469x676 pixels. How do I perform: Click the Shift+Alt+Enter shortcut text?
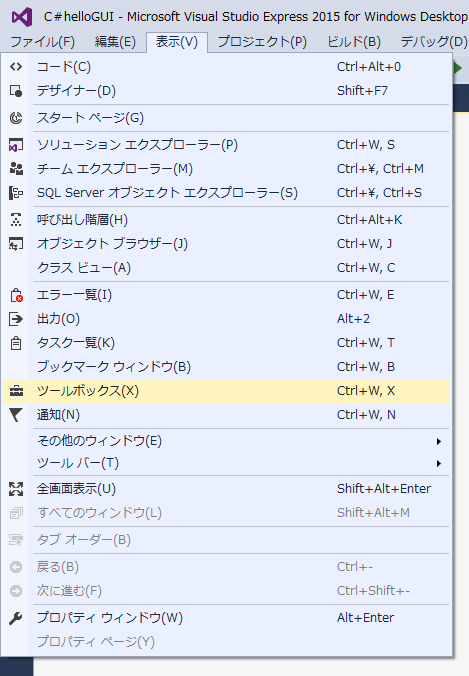click(384, 489)
